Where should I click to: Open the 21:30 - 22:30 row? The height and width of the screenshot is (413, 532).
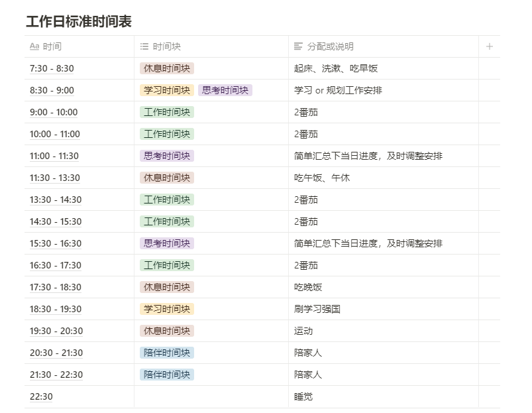coord(56,375)
